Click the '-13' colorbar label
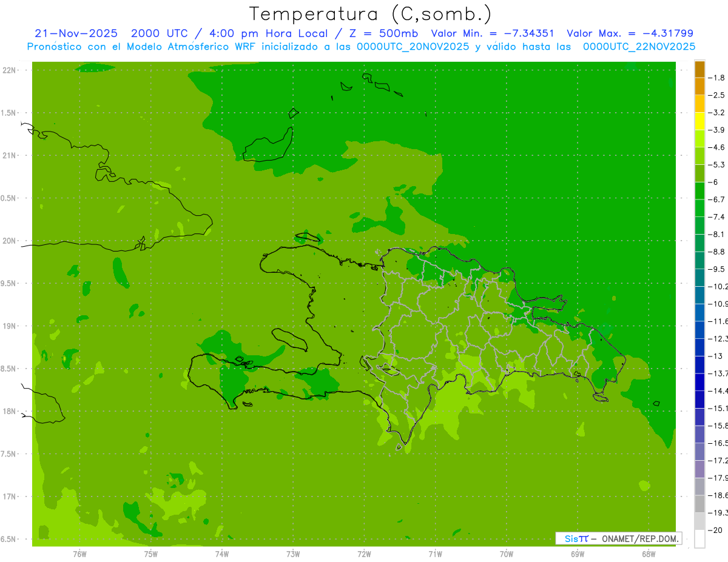Image resolution: width=728 pixels, height=562 pixels. 715,356
